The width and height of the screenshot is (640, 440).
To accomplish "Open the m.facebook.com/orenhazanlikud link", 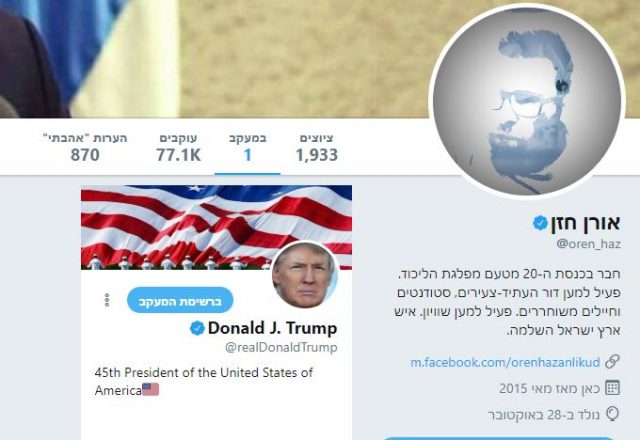I will coord(505,362).
